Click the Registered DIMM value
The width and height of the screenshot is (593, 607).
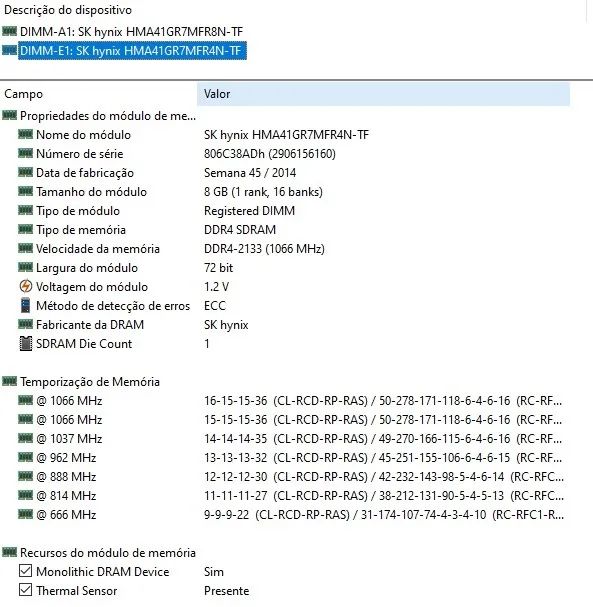pos(249,211)
